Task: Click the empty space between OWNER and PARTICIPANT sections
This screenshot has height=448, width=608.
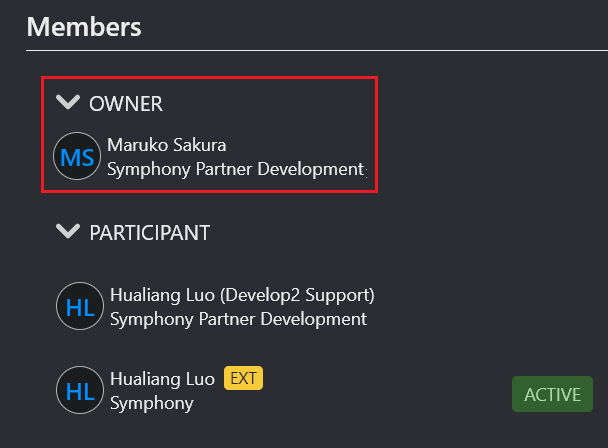Action: [x=209, y=207]
